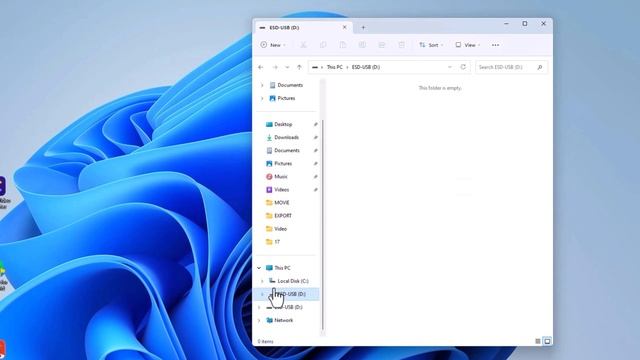640x360 pixels.
Task: Go back with the left arrow
Action: [x=261, y=67]
